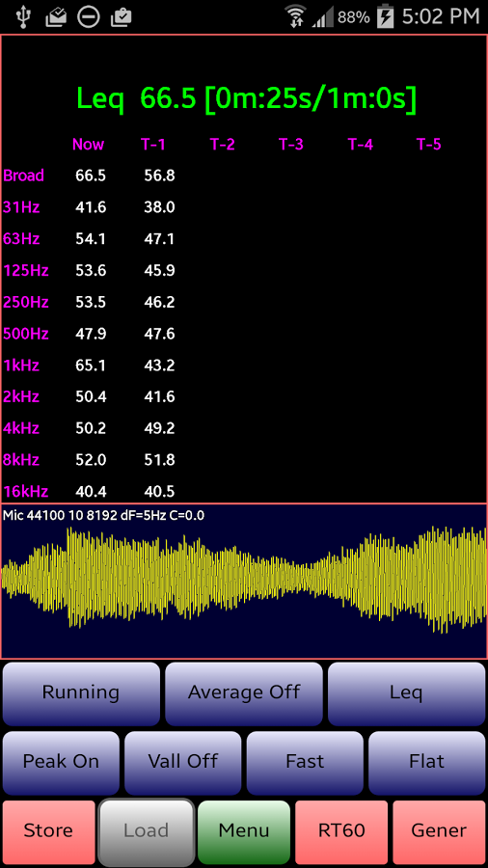The image size is (488, 868).
Task: Open the RT60 measurement mode
Action: coord(341,832)
